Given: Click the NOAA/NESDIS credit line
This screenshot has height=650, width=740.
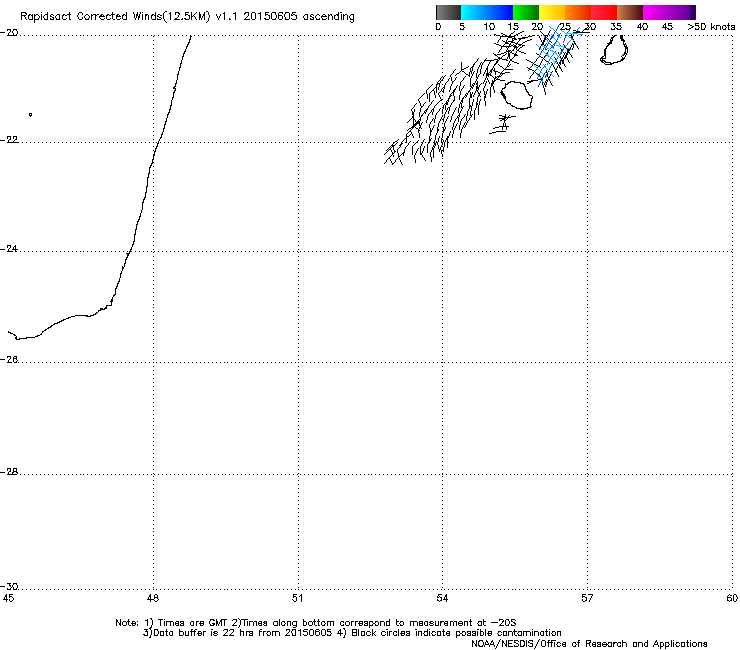Looking at the screenshot, I should click(589, 644).
